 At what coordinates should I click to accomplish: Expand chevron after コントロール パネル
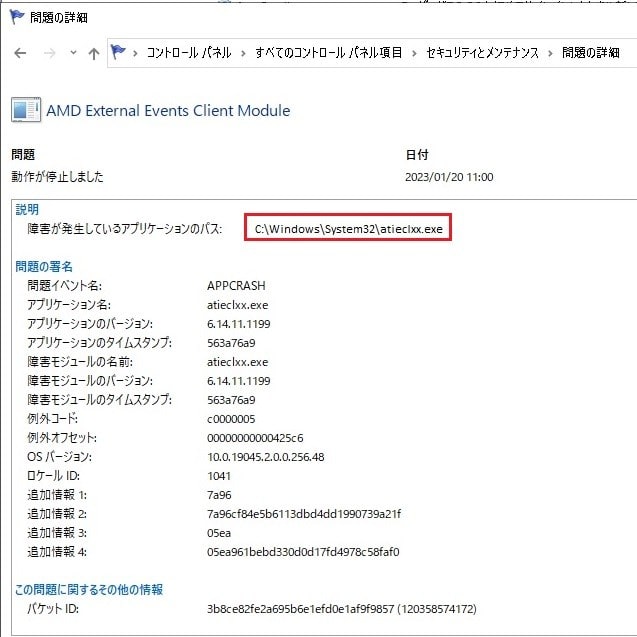click(x=243, y=53)
